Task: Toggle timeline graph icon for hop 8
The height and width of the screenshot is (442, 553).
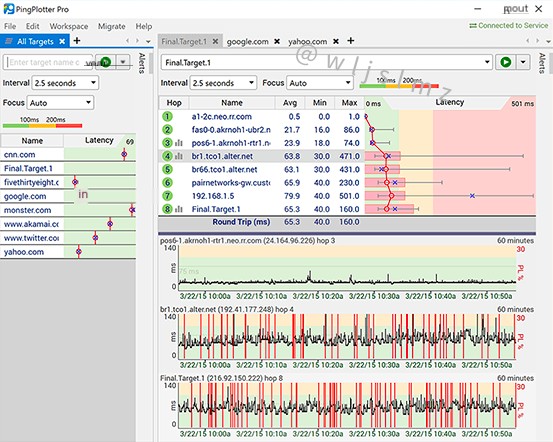Action: click(179, 209)
